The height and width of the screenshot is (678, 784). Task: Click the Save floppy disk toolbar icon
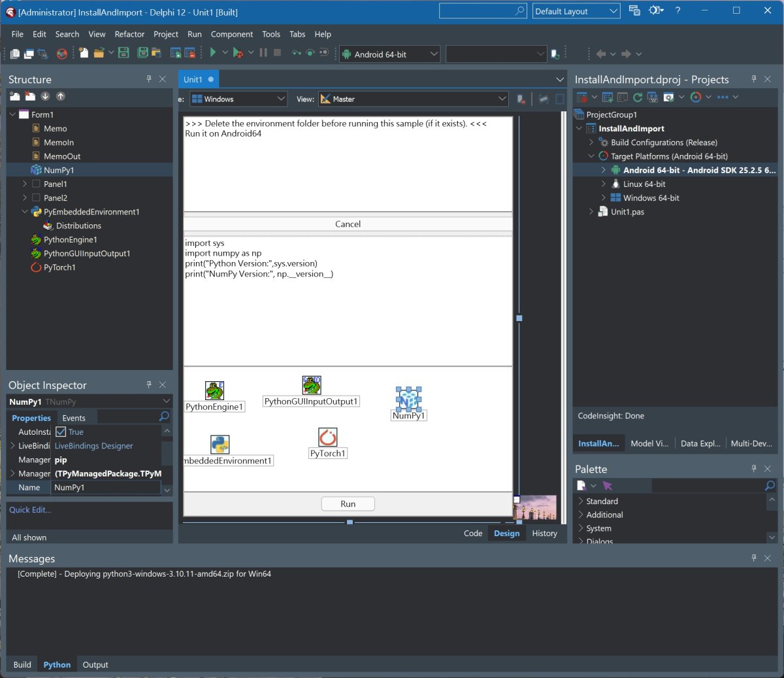(123, 53)
